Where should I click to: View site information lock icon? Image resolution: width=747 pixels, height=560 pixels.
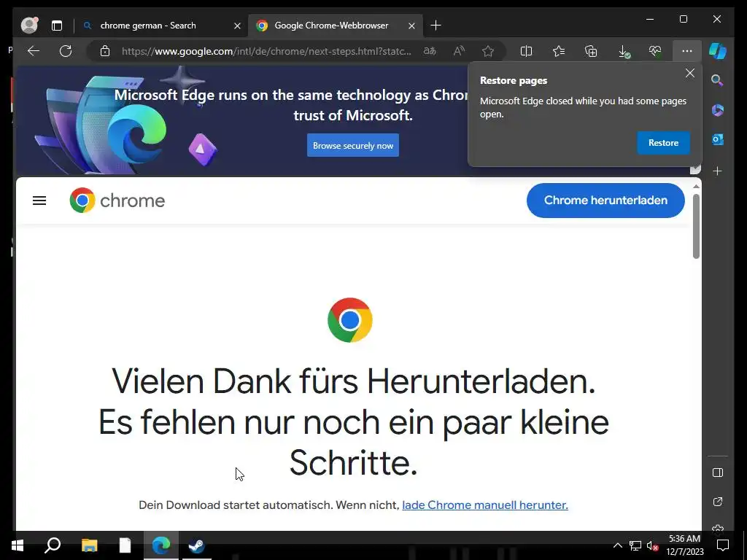coord(105,51)
